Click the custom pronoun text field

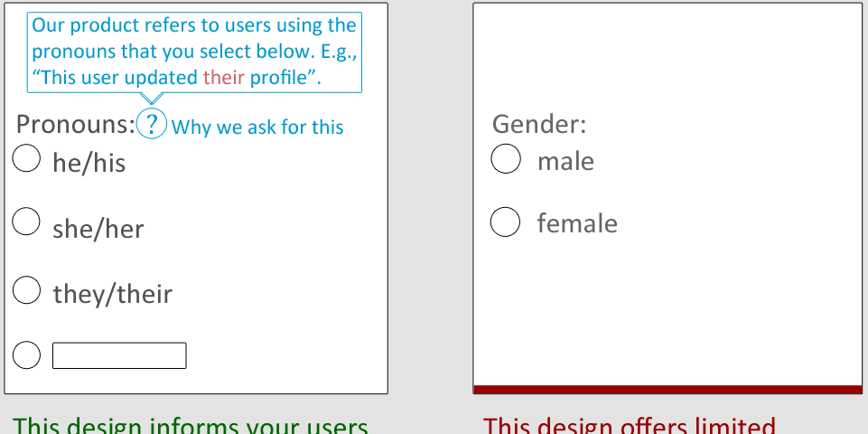click(119, 355)
